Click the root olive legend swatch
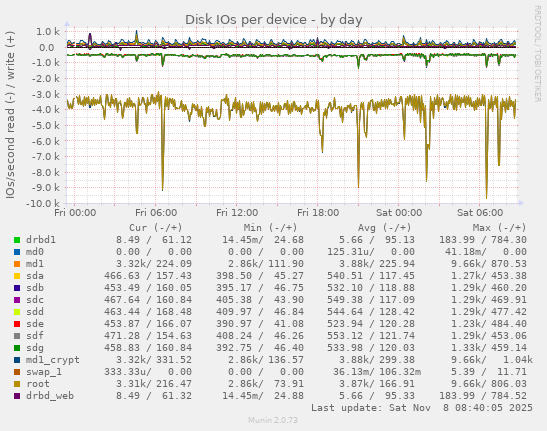This screenshot has height=431, width=547. coord(17,384)
